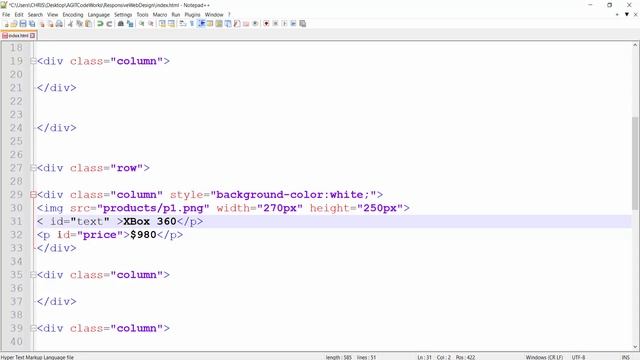Click INS mode in status bar
Viewport: 640px width, 360px height.
625,357
